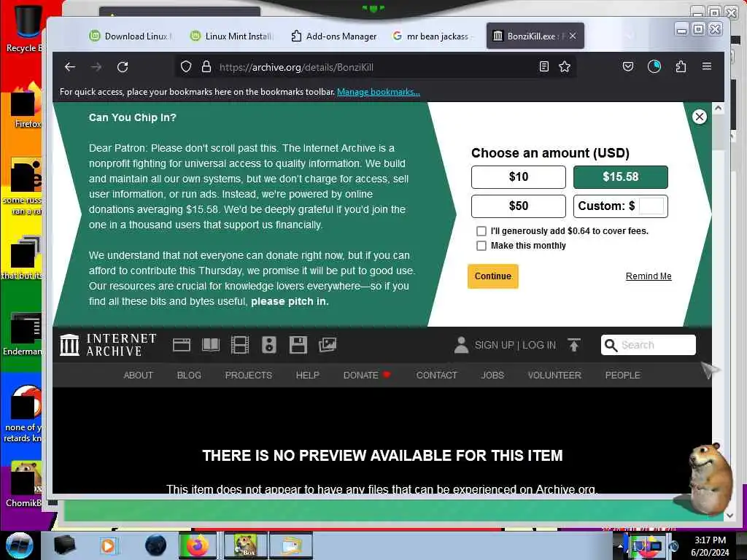The image size is (747, 560).
Task: Click LOG IN link
Action: pos(539,345)
